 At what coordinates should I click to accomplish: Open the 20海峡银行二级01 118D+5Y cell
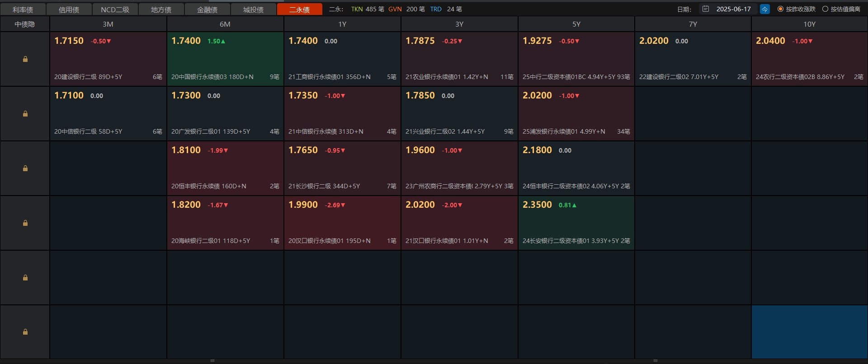pos(225,223)
